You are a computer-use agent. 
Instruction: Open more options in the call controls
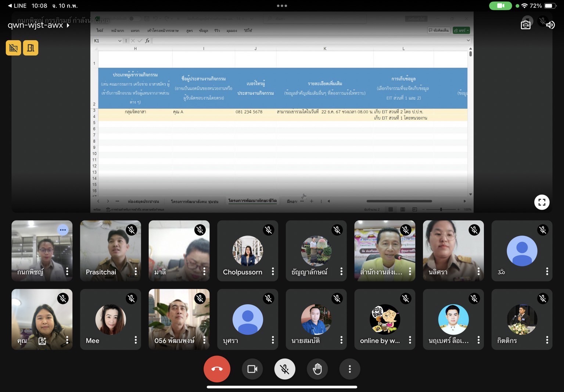coord(350,369)
